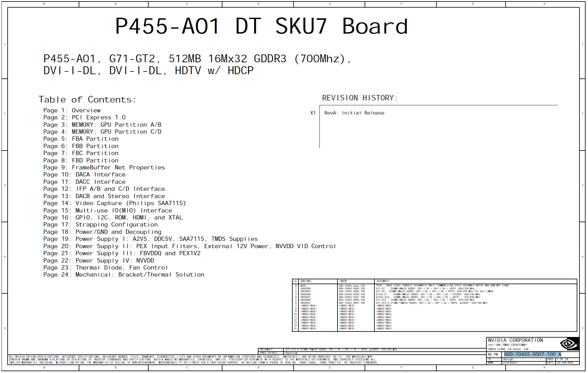Select 'Page 11: DACC Interface' entry

(85, 182)
